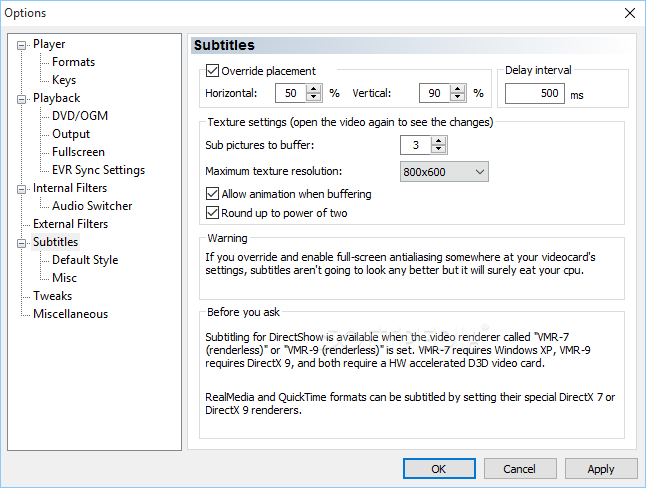
Task: Toggle the Override placement checkbox
Action: coord(212,71)
